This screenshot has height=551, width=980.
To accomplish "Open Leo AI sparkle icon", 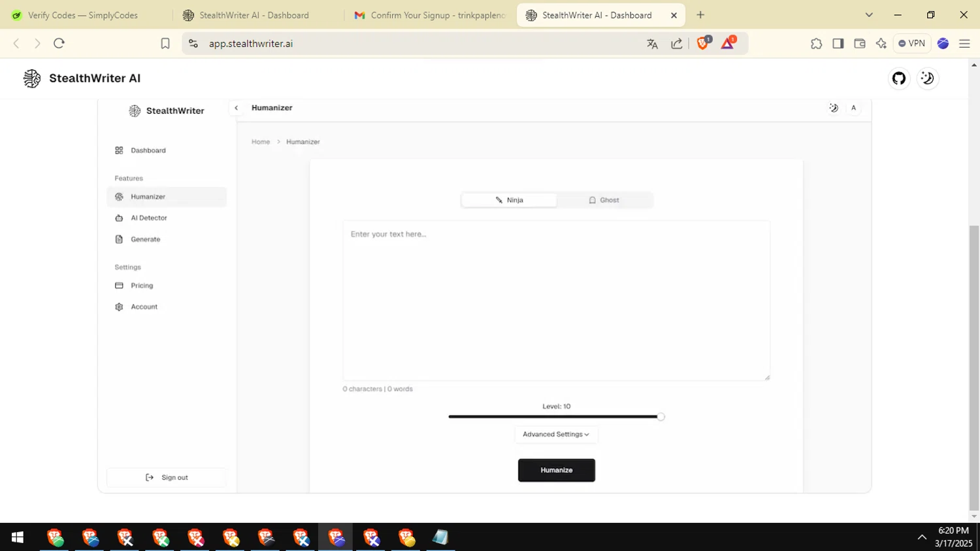I will click(x=881, y=44).
